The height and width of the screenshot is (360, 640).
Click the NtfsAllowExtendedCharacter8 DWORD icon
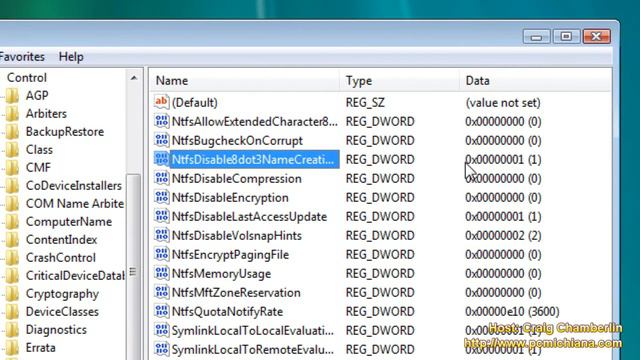[x=162, y=121]
